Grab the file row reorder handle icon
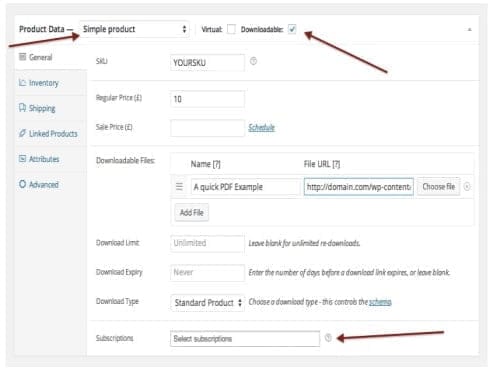 pyautogui.click(x=179, y=186)
